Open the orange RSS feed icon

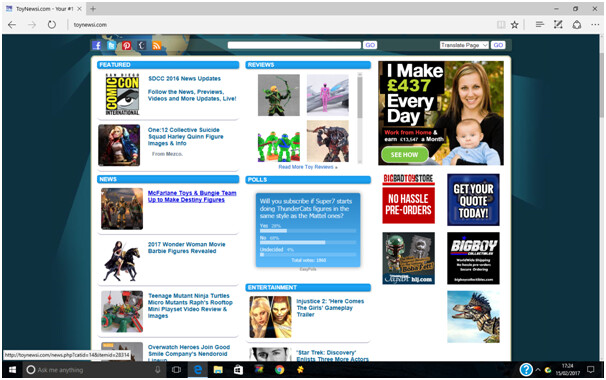click(x=157, y=45)
